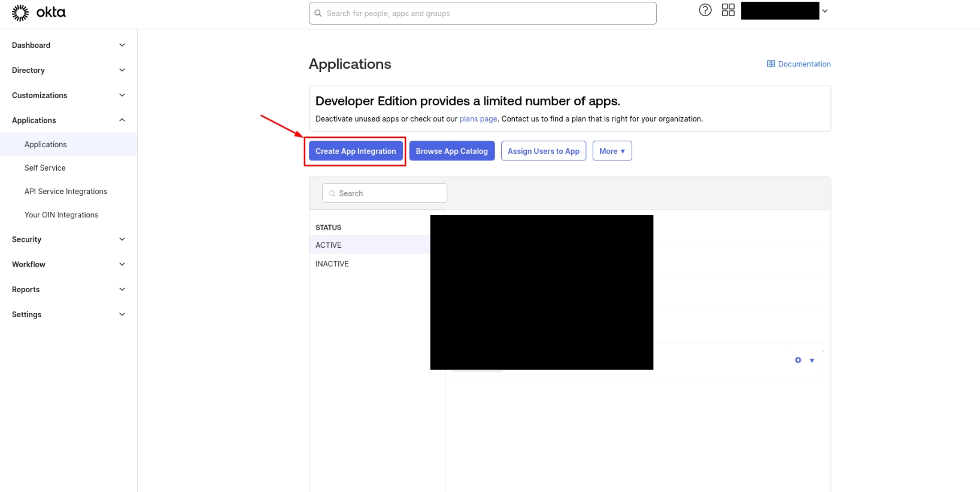Click Create App Integration button
The width and height of the screenshot is (980, 492).
point(356,151)
